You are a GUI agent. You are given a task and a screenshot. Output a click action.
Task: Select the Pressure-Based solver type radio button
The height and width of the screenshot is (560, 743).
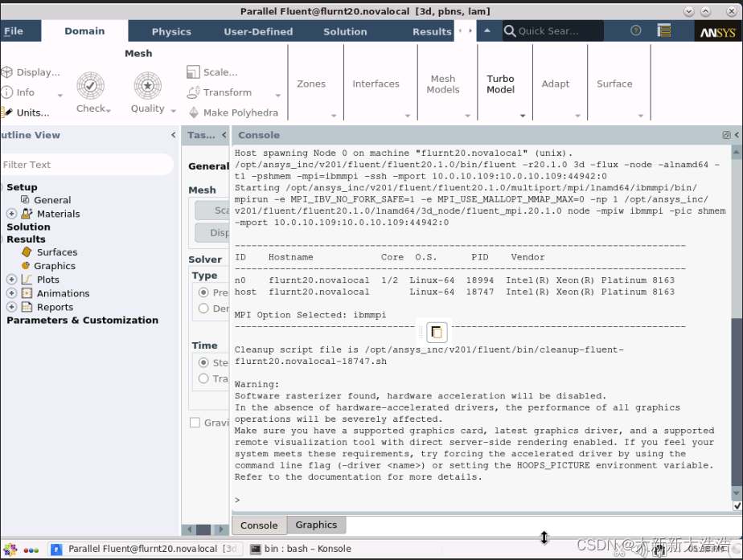pyautogui.click(x=203, y=292)
